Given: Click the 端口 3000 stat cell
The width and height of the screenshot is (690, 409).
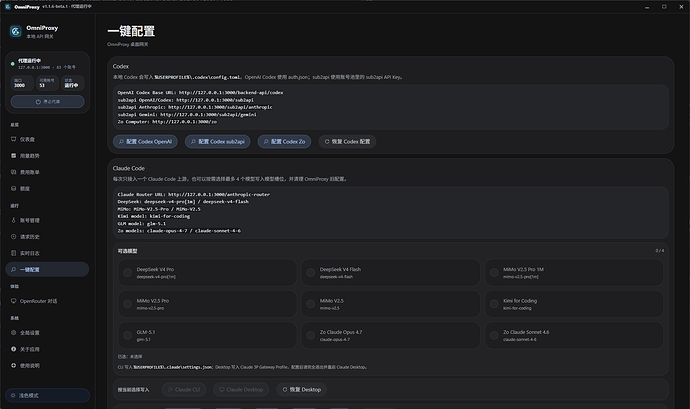Looking at the screenshot, I should pyautogui.click(x=22, y=83).
